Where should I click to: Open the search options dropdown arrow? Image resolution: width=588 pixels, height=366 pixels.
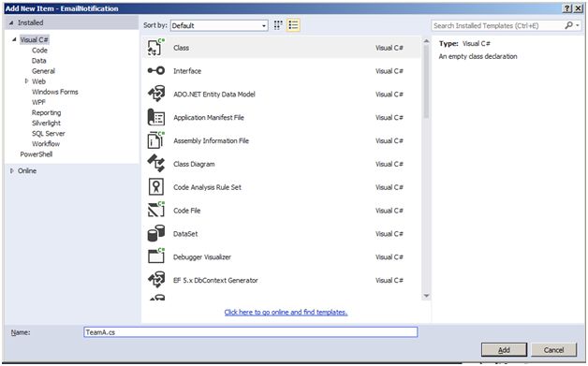point(578,25)
